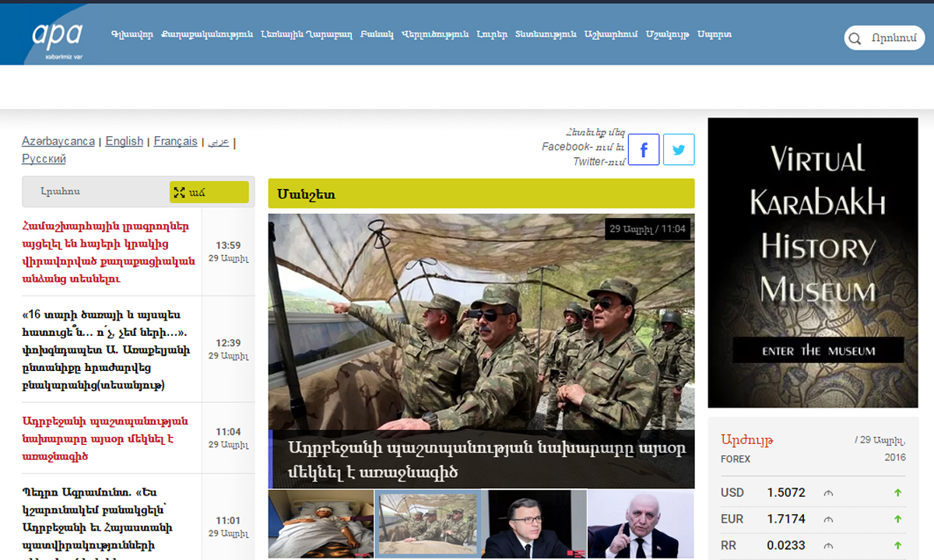Viewport: 934px width, 560px height.
Task: Switch site language to Русский
Action: (x=44, y=159)
